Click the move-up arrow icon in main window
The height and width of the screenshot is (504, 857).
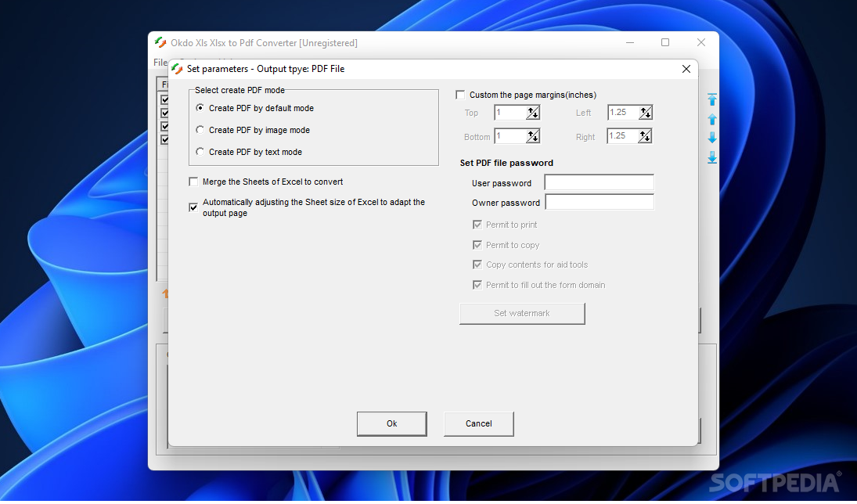click(x=711, y=119)
